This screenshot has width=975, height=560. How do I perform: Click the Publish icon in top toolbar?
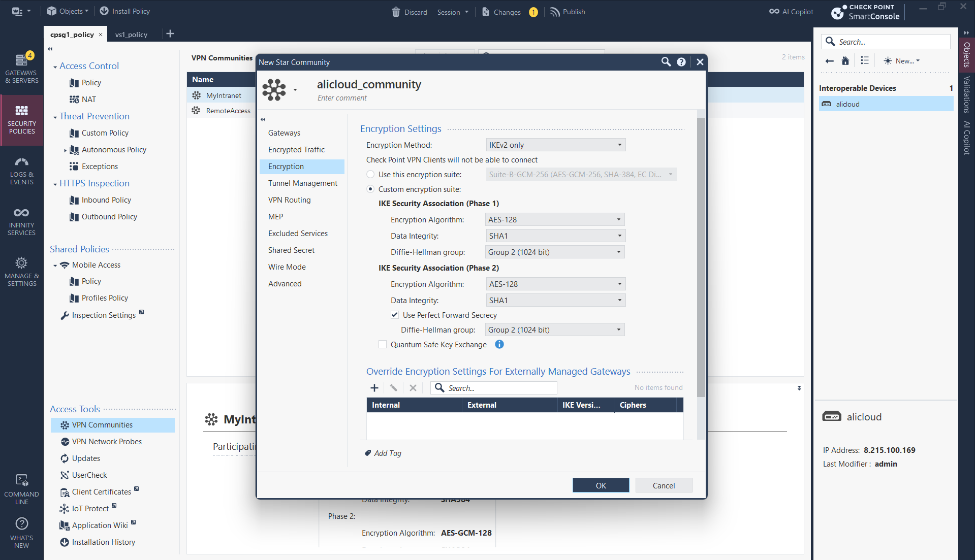pos(555,12)
